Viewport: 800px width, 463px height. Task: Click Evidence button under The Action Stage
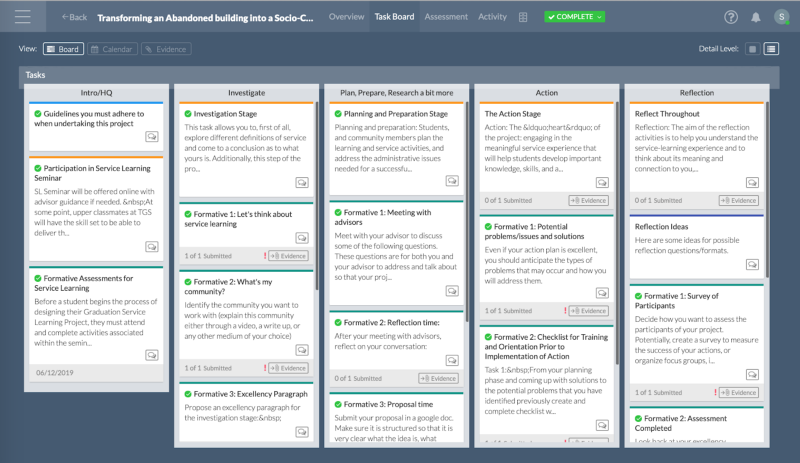tap(588, 200)
